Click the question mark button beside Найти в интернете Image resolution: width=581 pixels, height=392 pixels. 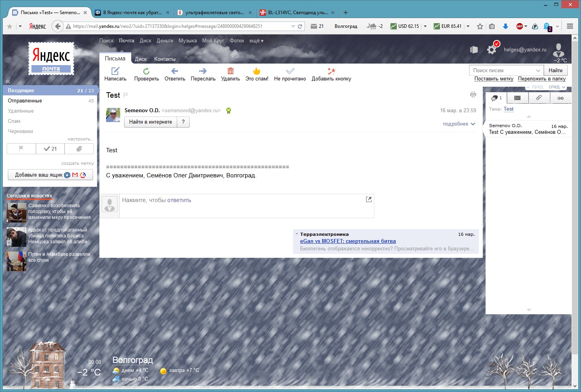pyautogui.click(x=183, y=122)
